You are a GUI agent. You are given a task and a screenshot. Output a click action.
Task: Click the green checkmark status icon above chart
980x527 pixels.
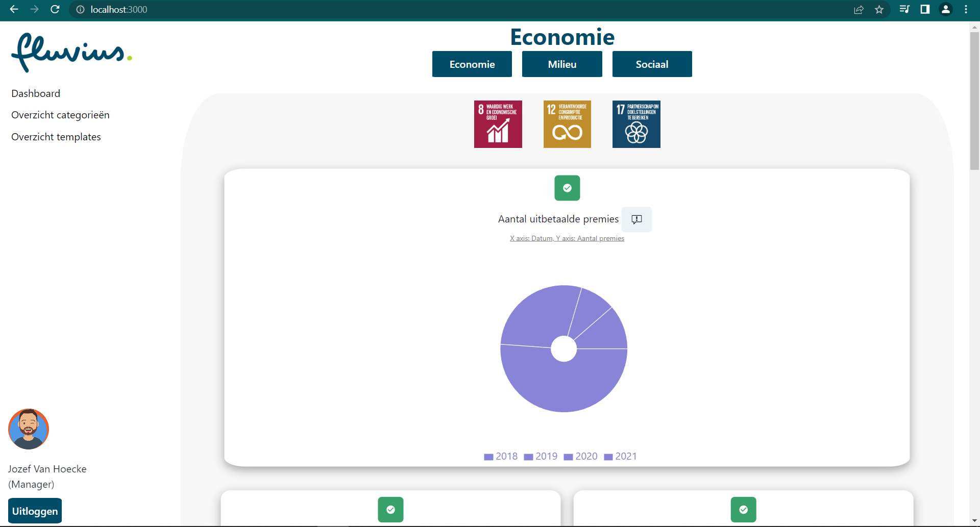coord(567,188)
